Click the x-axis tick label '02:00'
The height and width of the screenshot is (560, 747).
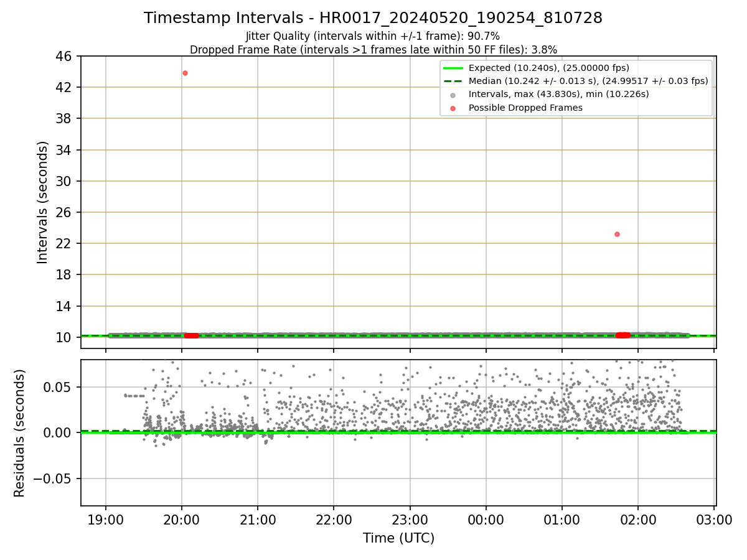(x=638, y=520)
